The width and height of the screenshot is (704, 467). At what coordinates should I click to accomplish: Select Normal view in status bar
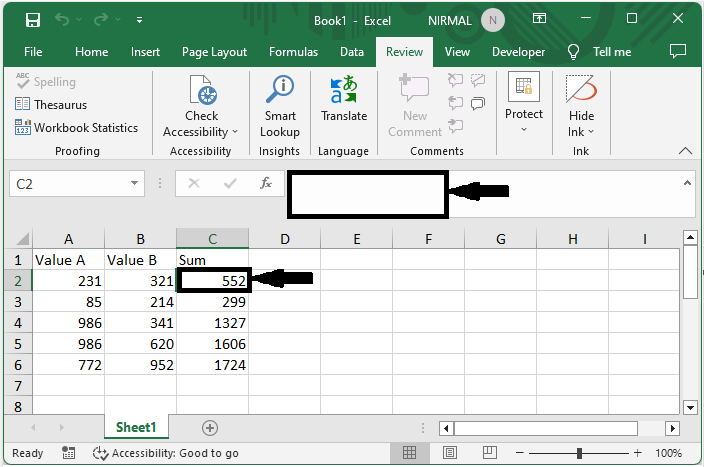tap(409, 453)
